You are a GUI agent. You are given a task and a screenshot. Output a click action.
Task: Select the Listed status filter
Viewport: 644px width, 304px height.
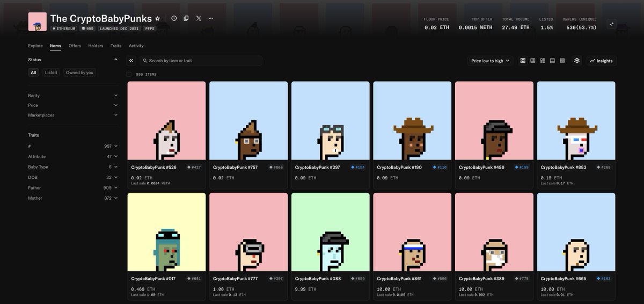[x=51, y=73]
